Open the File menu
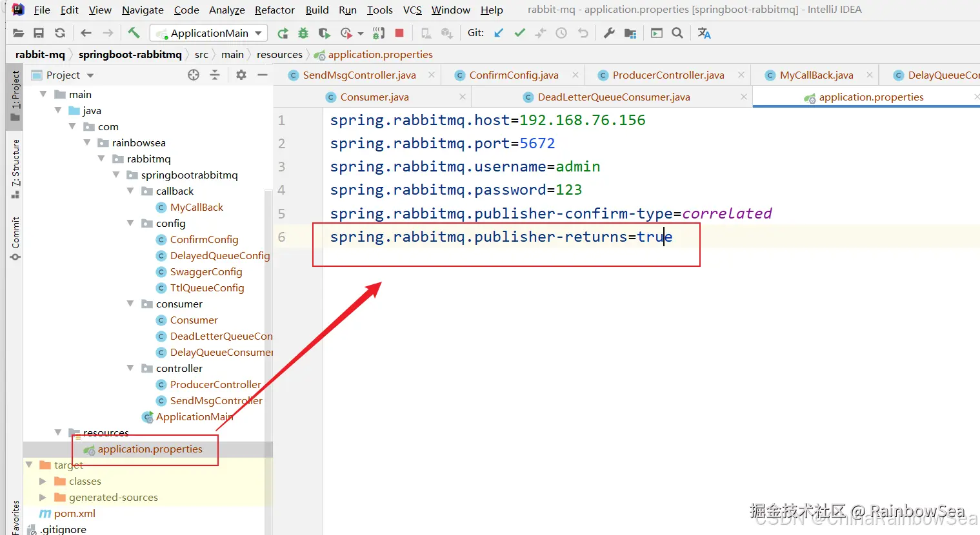The image size is (980, 535). (42, 10)
